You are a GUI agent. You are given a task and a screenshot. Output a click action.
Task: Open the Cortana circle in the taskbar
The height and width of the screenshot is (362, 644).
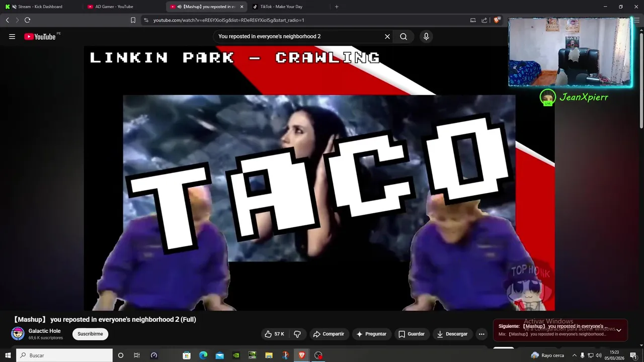point(120,355)
